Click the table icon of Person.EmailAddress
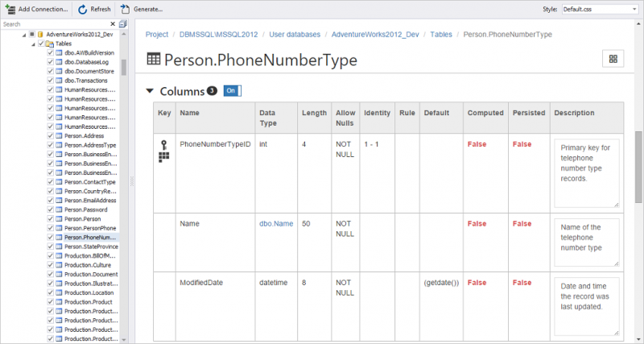Viewport: 644px width, 344px height. (x=59, y=200)
